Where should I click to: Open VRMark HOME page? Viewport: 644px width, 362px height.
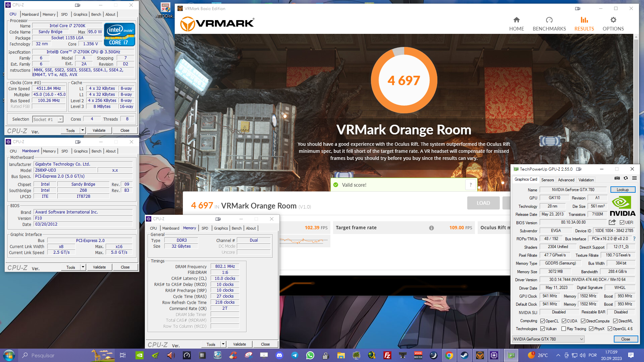tap(517, 24)
